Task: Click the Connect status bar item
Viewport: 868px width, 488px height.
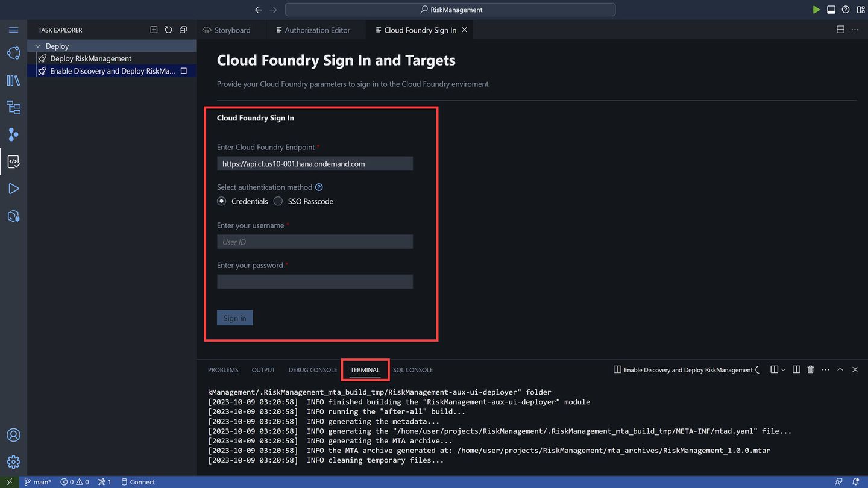Action: tap(138, 482)
